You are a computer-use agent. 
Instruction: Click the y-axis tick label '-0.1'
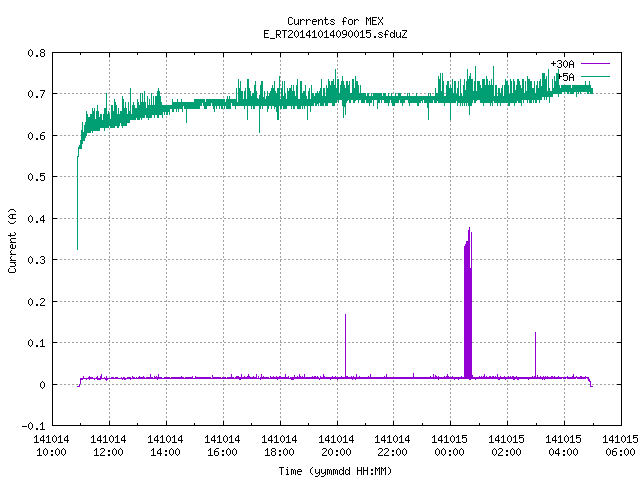[33, 426]
